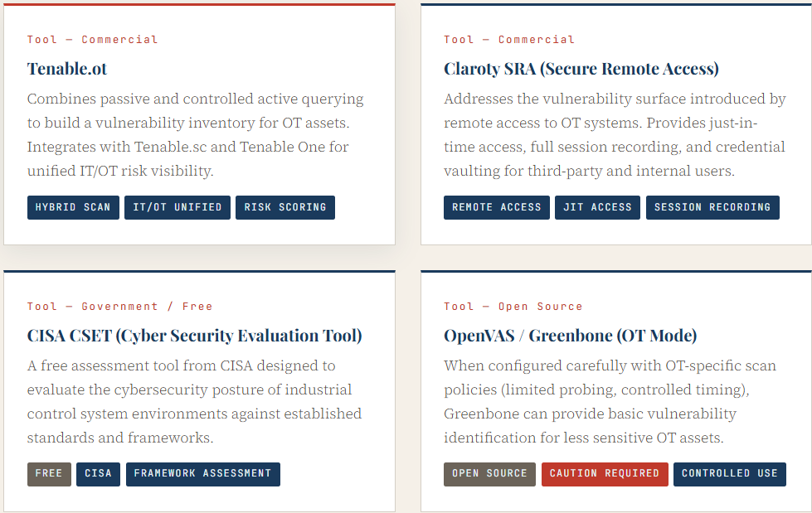The height and width of the screenshot is (513, 812).
Task: Click the CONTROLLED USE tag
Action: point(729,474)
